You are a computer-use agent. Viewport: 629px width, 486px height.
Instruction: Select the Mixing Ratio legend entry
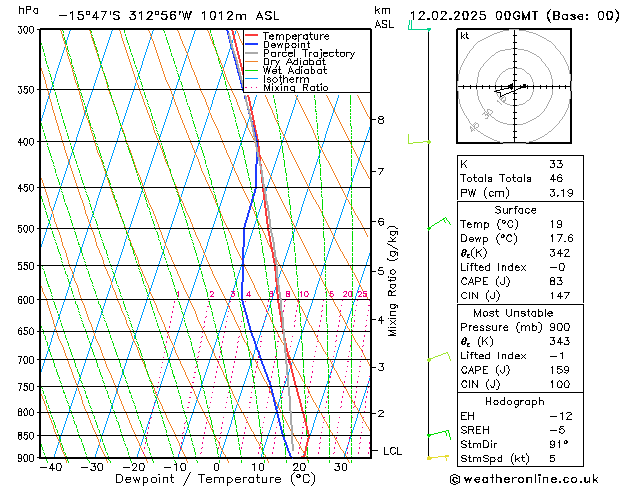click(295, 88)
